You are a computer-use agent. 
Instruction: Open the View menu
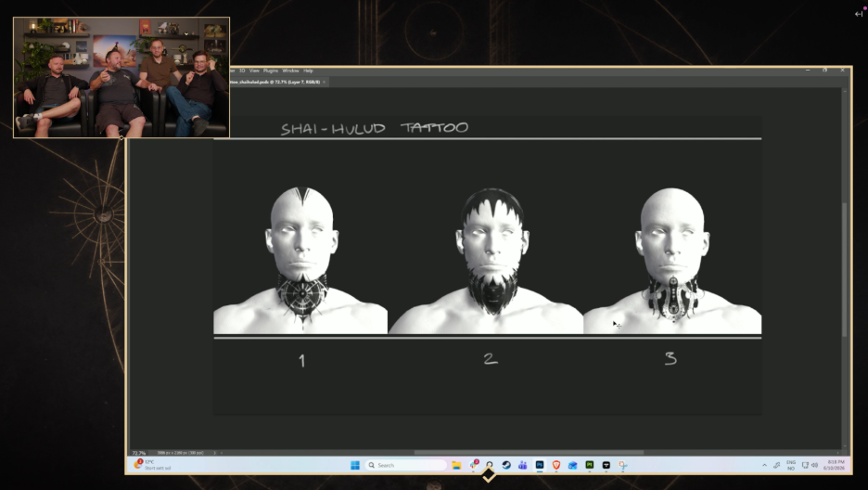pos(254,71)
